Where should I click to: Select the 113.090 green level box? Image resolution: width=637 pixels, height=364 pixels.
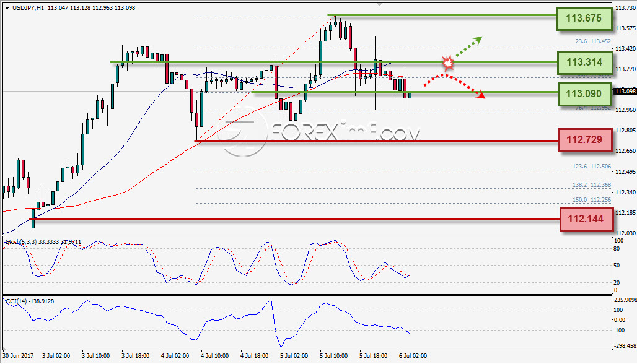coord(584,94)
